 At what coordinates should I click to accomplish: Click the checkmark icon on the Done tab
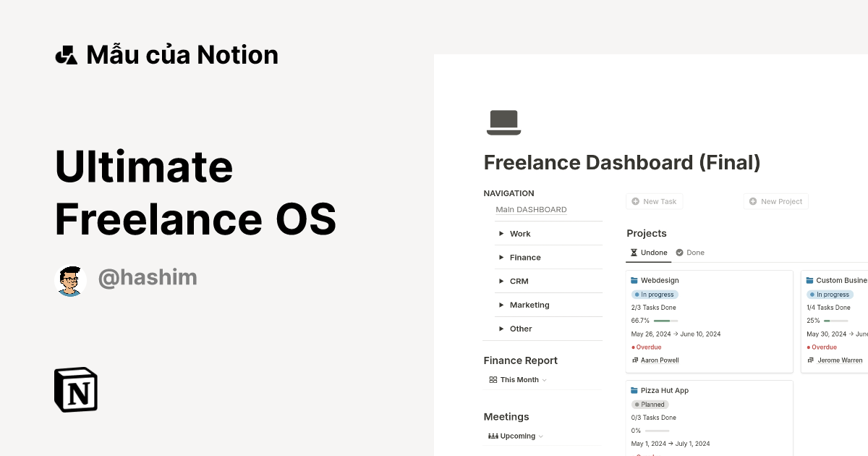(x=678, y=253)
